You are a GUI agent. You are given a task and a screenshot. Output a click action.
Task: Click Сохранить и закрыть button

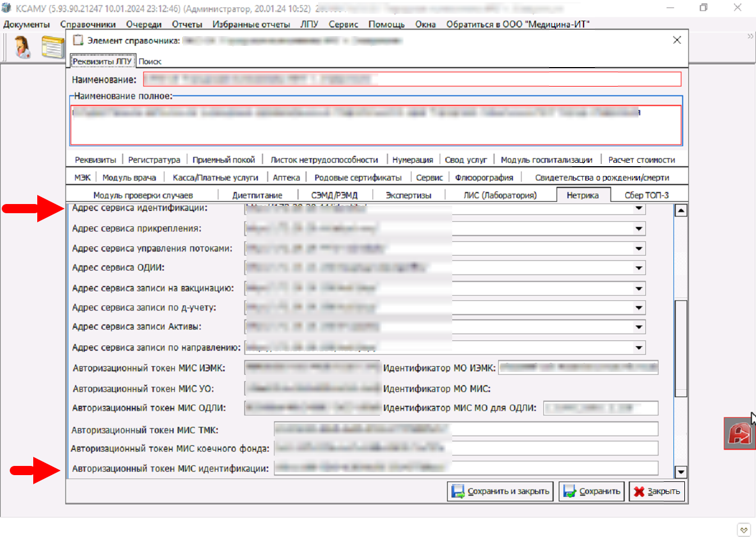[x=500, y=491]
